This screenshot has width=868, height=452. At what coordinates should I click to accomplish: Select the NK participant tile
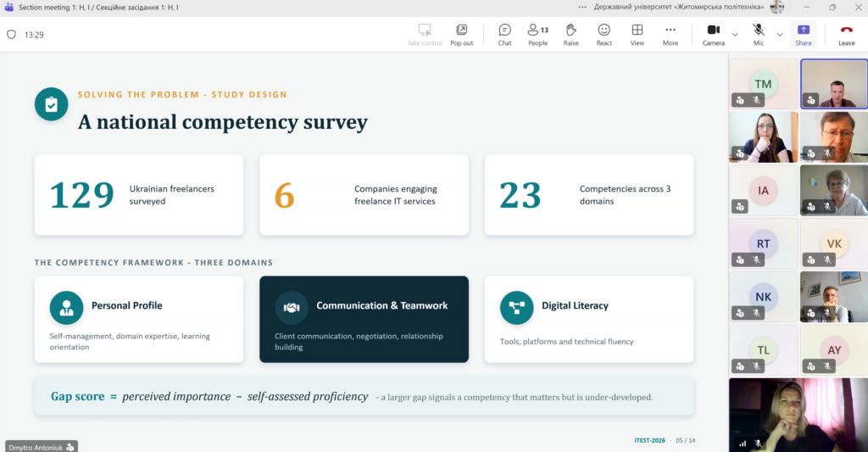point(763,297)
